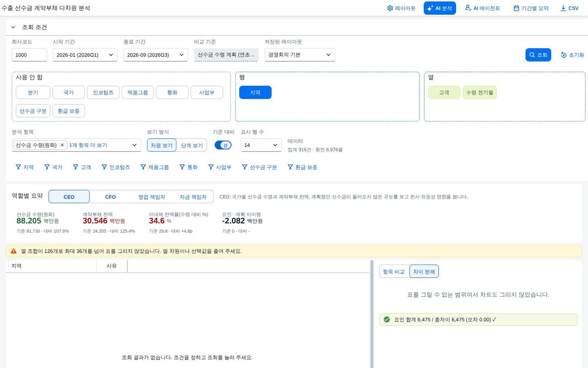Download data with the CSV icon
This screenshot has width=588, height=368.
point(569,8)
